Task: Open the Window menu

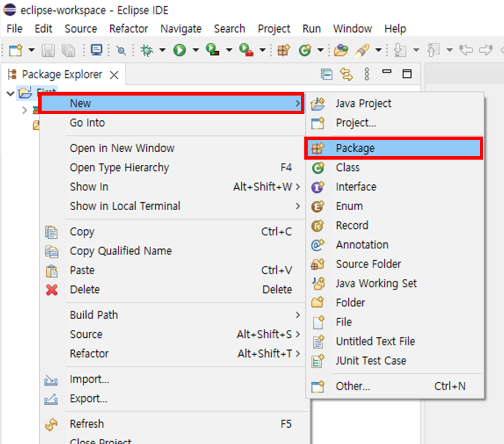Action: coord(352,29)
